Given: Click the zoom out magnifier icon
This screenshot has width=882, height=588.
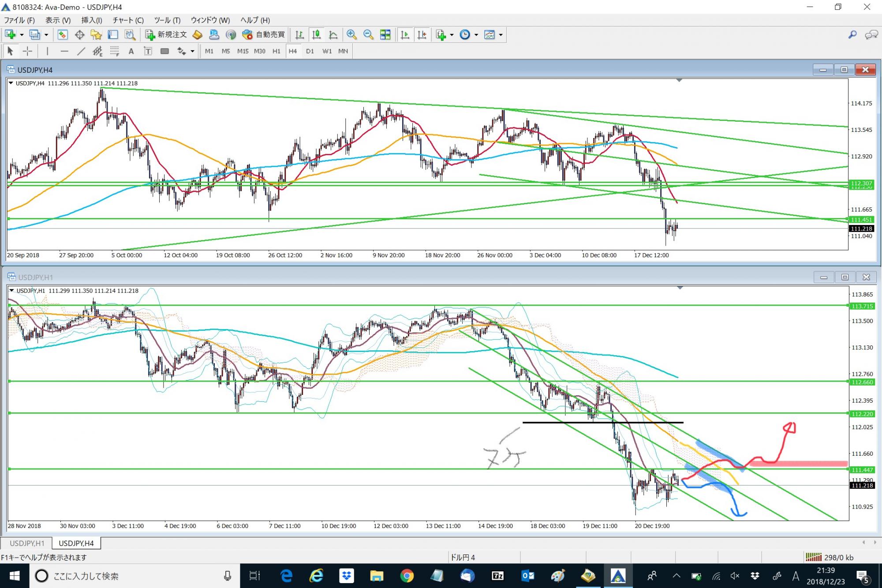Looking at the screenshot, I should 368,34.
